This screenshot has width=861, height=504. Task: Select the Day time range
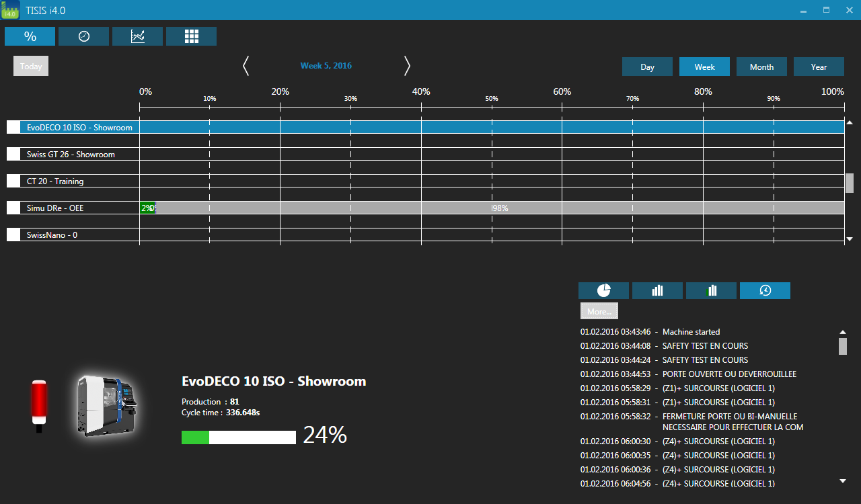point(647,67)
